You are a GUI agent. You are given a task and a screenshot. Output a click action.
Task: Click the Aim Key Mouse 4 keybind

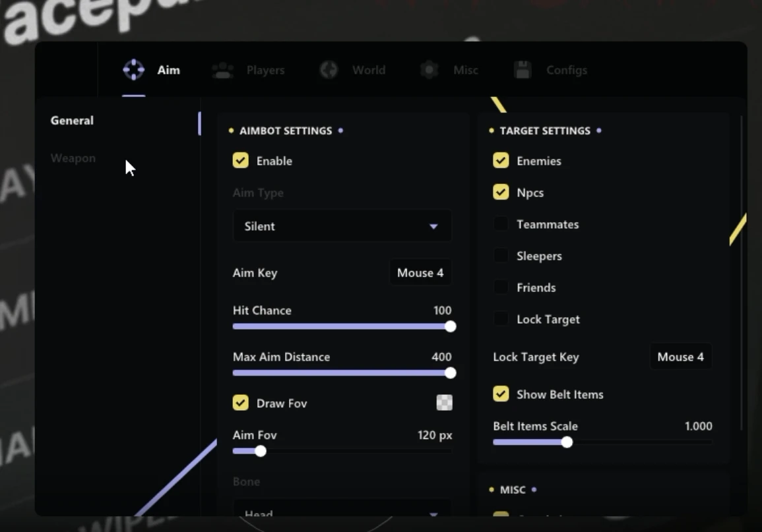(420, 273)
